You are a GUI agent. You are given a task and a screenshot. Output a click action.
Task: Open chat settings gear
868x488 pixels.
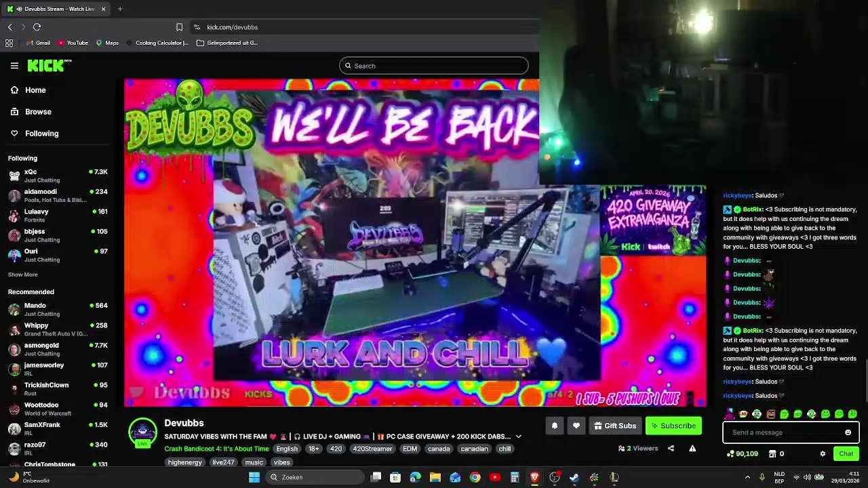click(823, 454)
